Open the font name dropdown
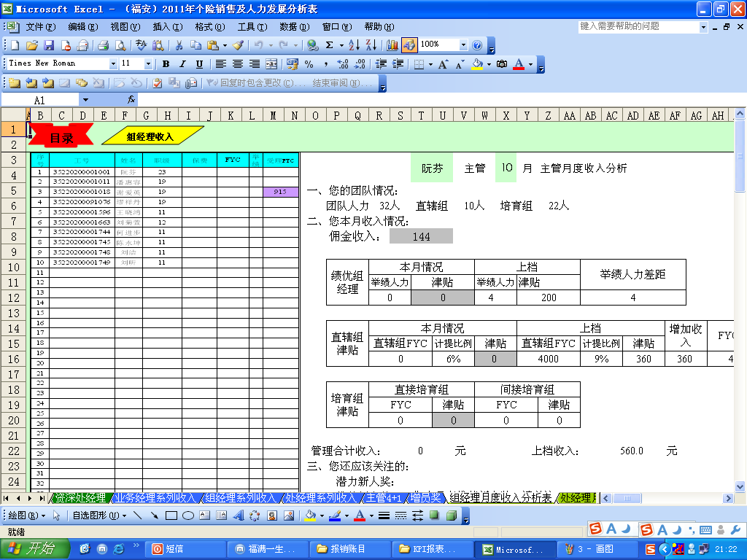 click(x=113, y=64)
